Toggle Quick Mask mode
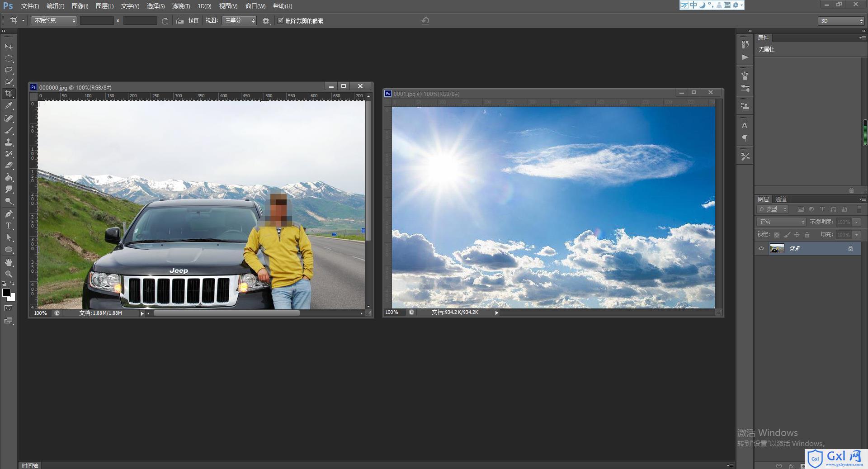The width and height of the screenshot is (868, 469). coord(9,308)
